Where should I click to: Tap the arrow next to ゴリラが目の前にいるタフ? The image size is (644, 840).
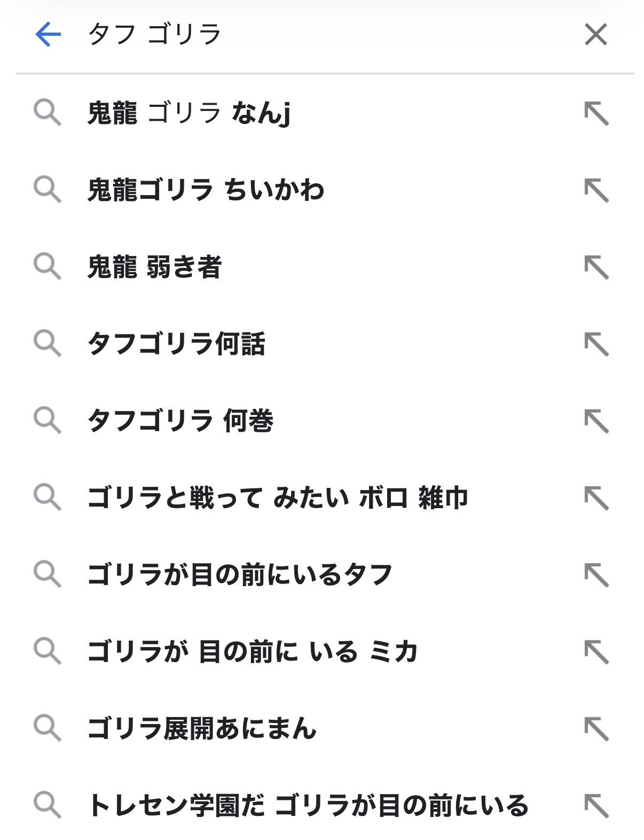coord(596,575)
